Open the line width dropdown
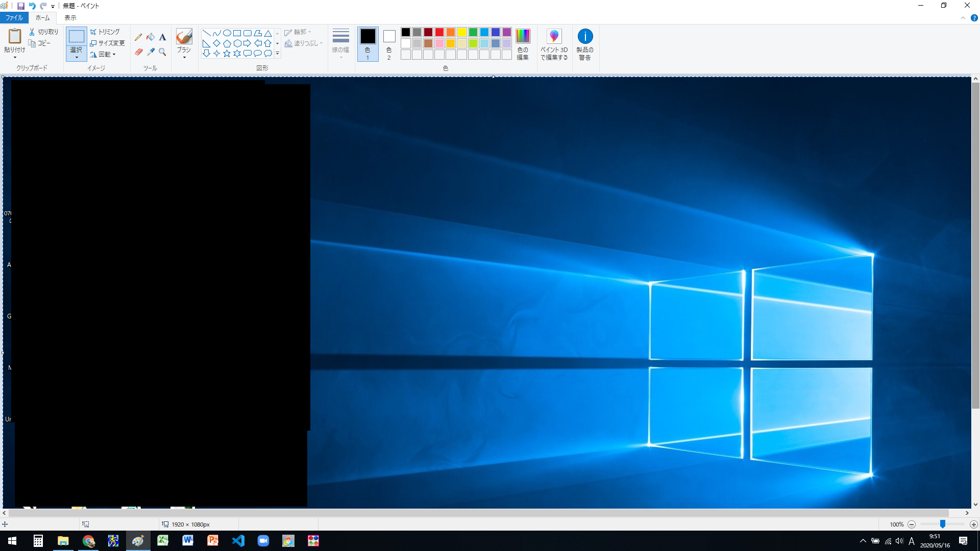 point(340,44)
